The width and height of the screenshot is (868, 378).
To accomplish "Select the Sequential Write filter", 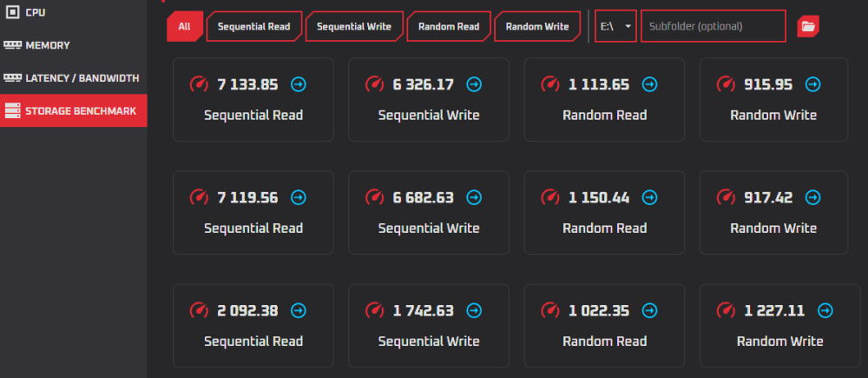I will pos(354,26).
